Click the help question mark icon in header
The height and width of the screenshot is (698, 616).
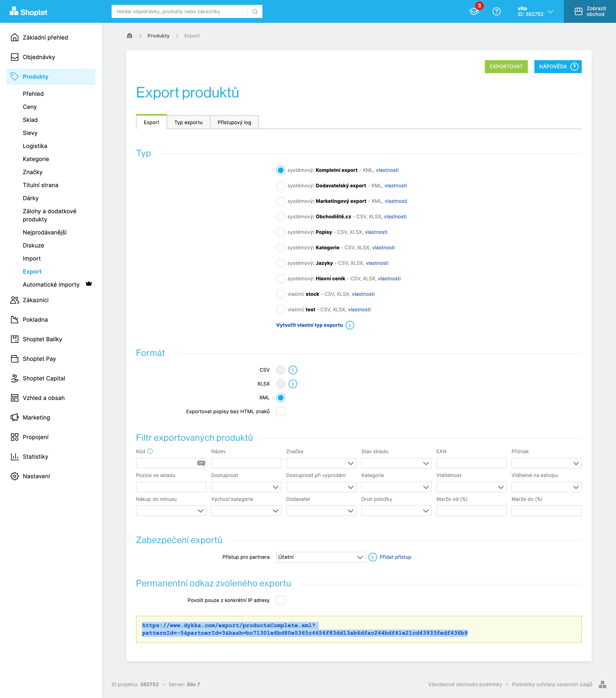point(497,12)
